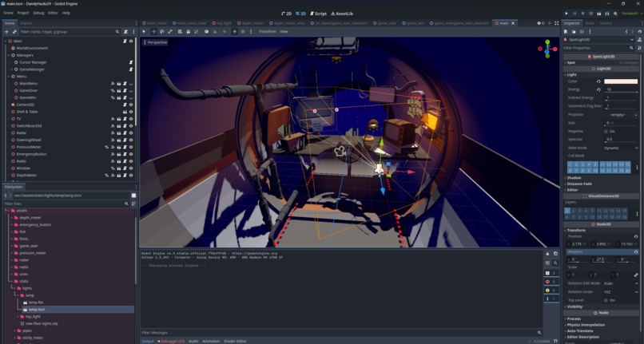
Task: Toggle visibility of Radio node
Action: point(131,161)
